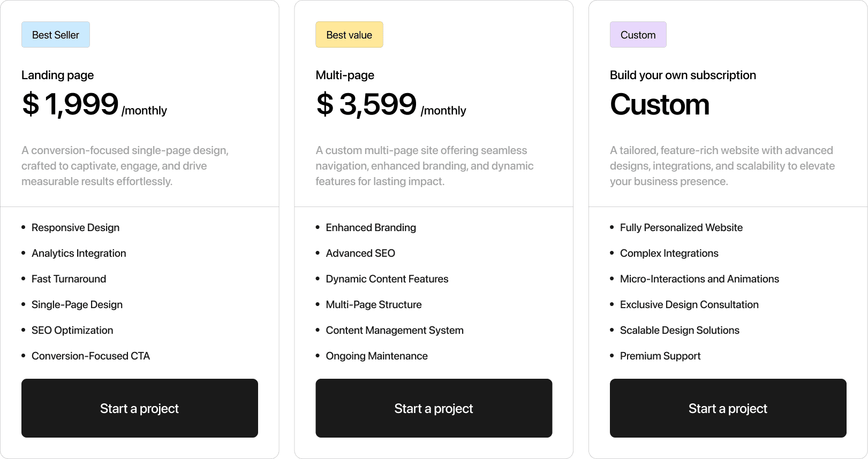Select the Content Management System item
This screenshot has height=459, width=868.
tap(395, 330)
